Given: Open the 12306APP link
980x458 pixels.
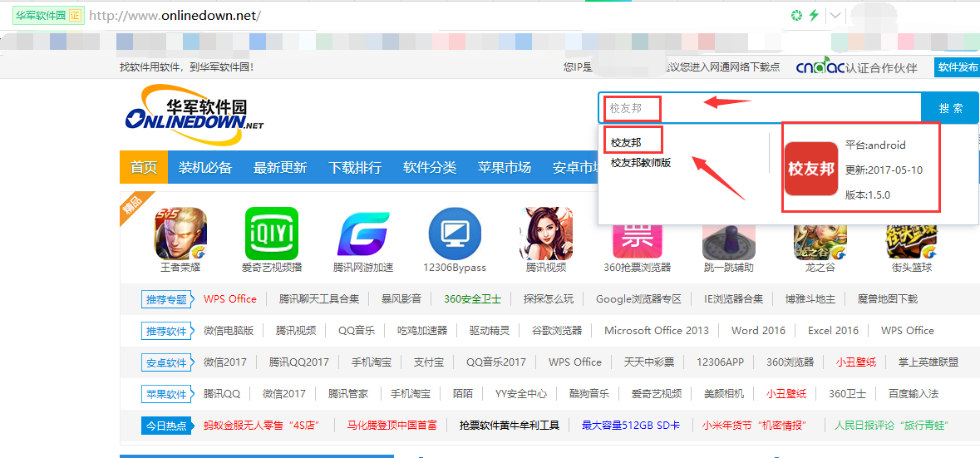Looking at the screenshot, I should pos(720,362).
